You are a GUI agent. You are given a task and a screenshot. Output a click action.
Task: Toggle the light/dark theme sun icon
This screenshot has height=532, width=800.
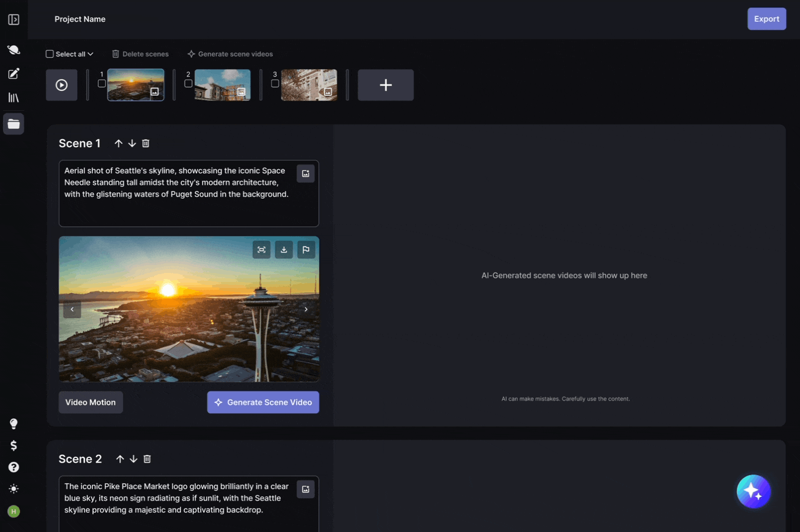click(x=13, y=489)
